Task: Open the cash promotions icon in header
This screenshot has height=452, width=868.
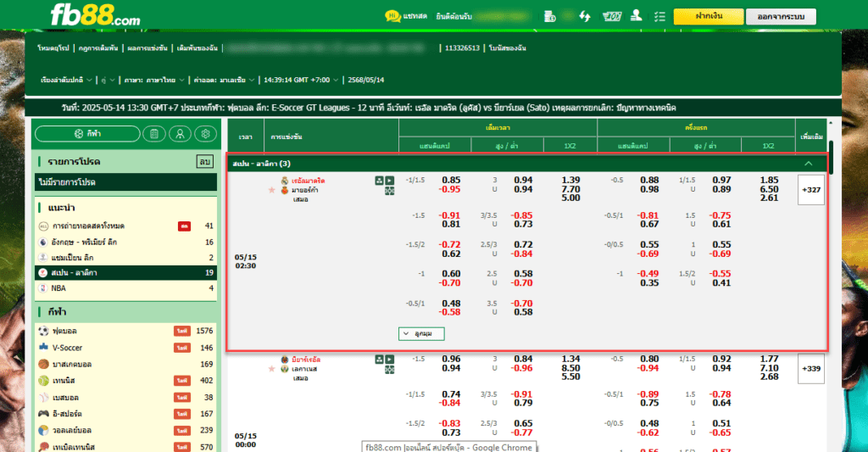Action: (x=612, y=17)
